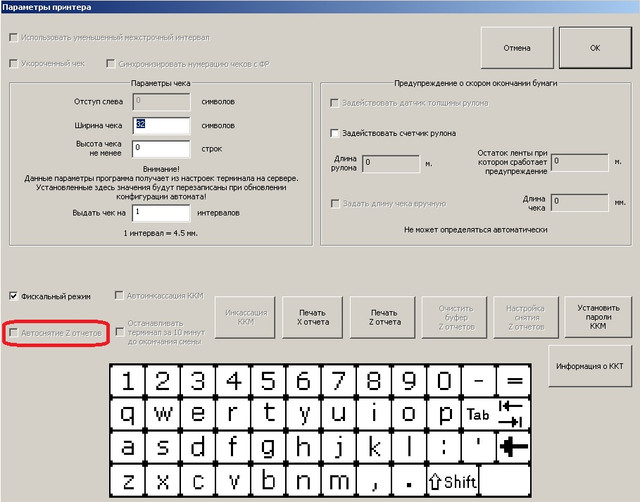The height and width of the screenshot is (502, 640).
Task: Tap the period key on keyboard
Action: (409, 480)
